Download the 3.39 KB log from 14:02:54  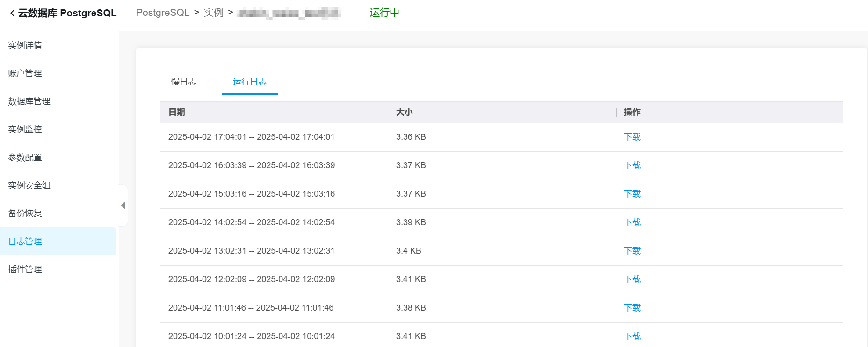coord(632,222)
